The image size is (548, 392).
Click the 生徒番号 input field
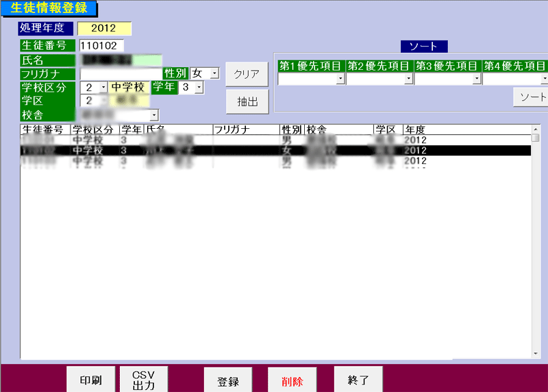click(x=101, y=46)
